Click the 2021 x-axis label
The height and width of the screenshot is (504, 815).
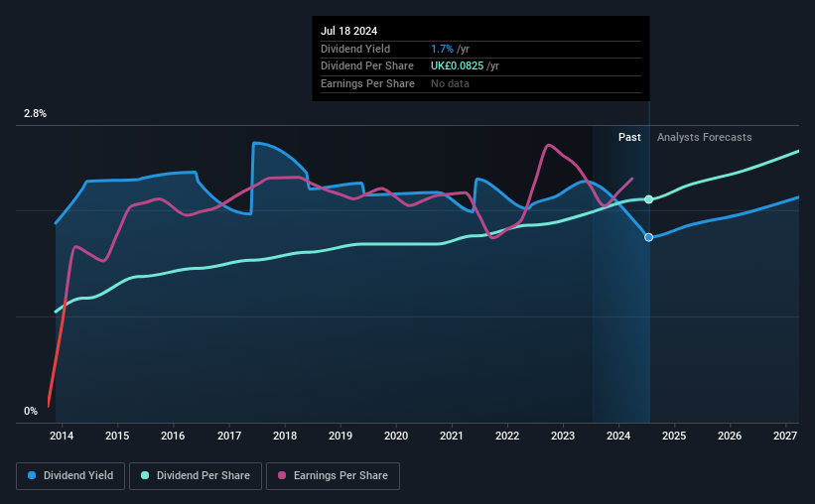[x=451, y=436]
